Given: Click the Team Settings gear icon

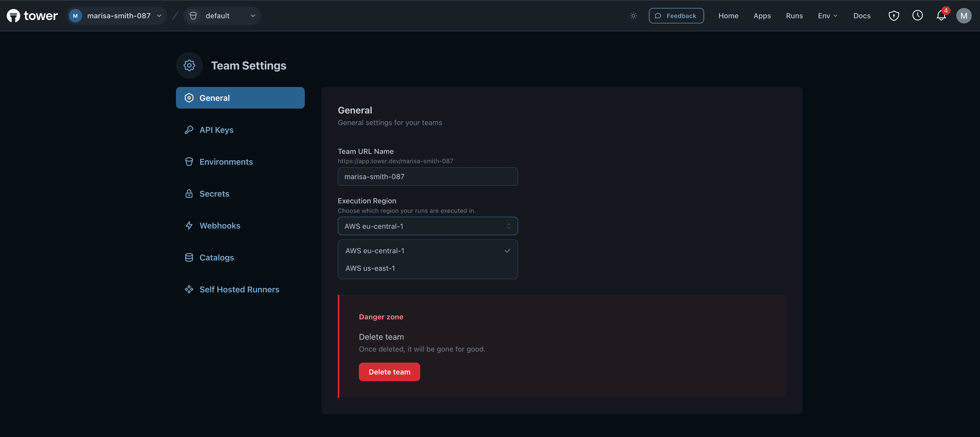Looking at the screenshot, I should point(189,65).
